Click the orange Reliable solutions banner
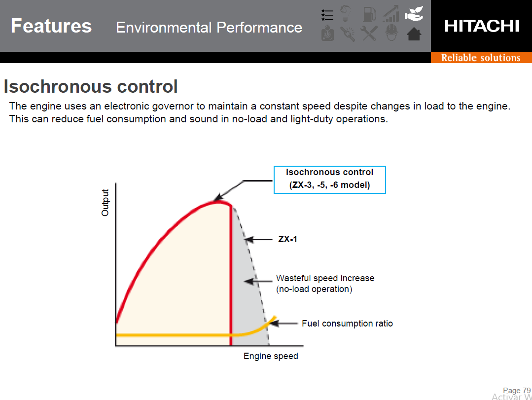Viewport: 532px width, 400px height. coord(481,58)
